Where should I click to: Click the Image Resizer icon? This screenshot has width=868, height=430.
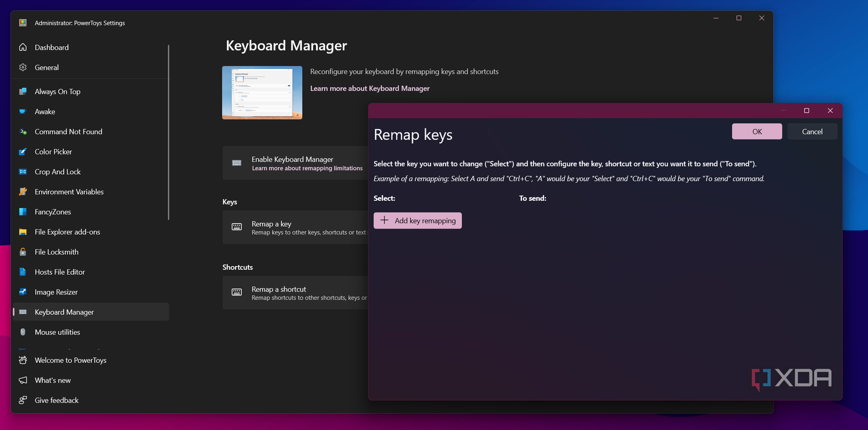pos(23,292)
